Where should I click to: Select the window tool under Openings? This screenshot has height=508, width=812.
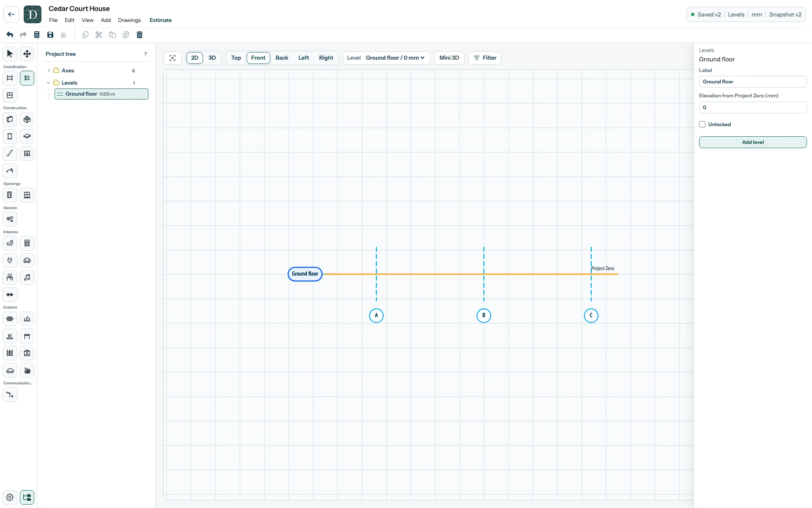pyautogui.click(x=27, y=195)
